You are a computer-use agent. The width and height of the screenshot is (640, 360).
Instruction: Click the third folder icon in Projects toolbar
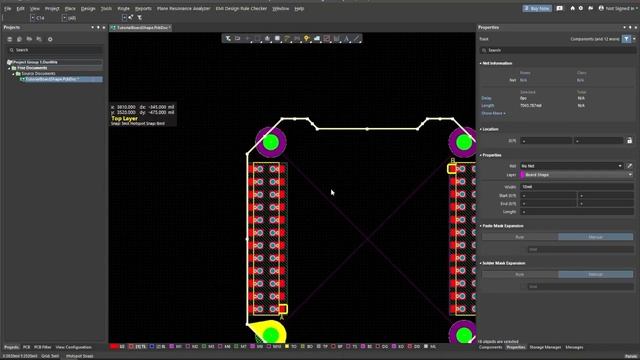(x=29, y=39)
